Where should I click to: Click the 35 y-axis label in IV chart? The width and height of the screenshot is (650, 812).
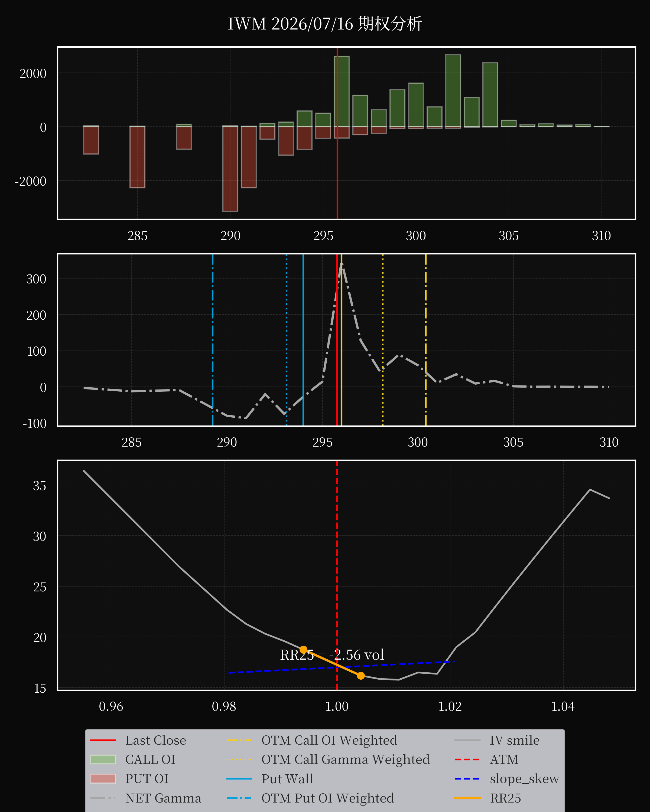click(x=40, y=486)
